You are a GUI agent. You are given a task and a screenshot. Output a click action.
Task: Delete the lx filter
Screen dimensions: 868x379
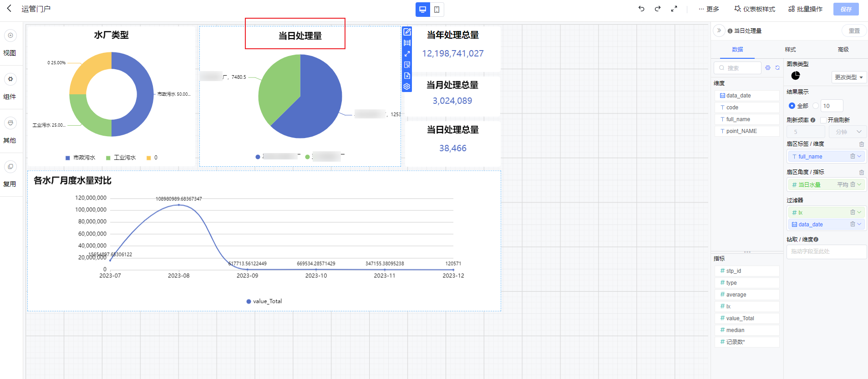(853, 212)
